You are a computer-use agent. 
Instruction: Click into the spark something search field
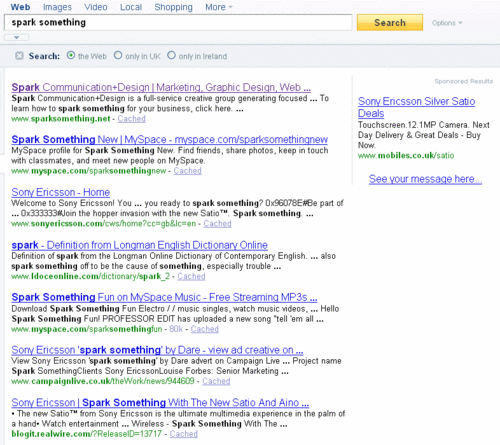178,22
